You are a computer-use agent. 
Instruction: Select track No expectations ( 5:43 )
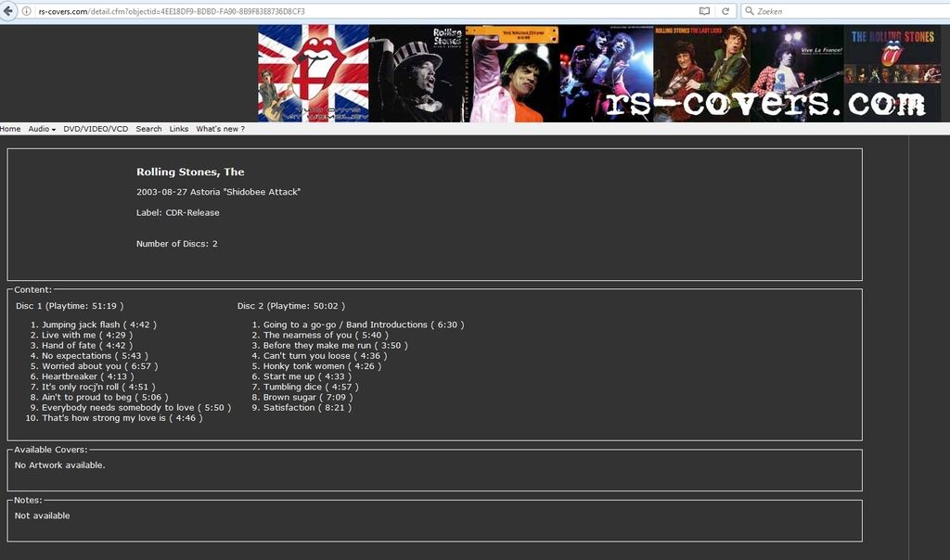95,356
